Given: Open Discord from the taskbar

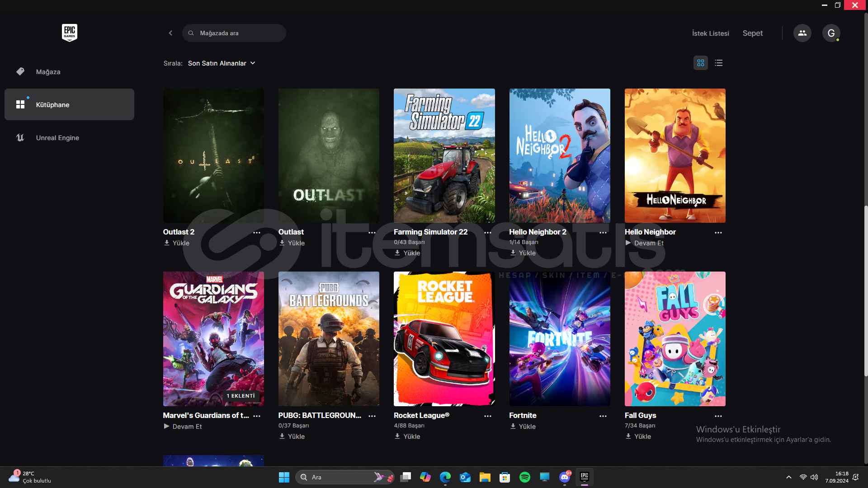Looking at the screenshot, I should pos(565,477).
